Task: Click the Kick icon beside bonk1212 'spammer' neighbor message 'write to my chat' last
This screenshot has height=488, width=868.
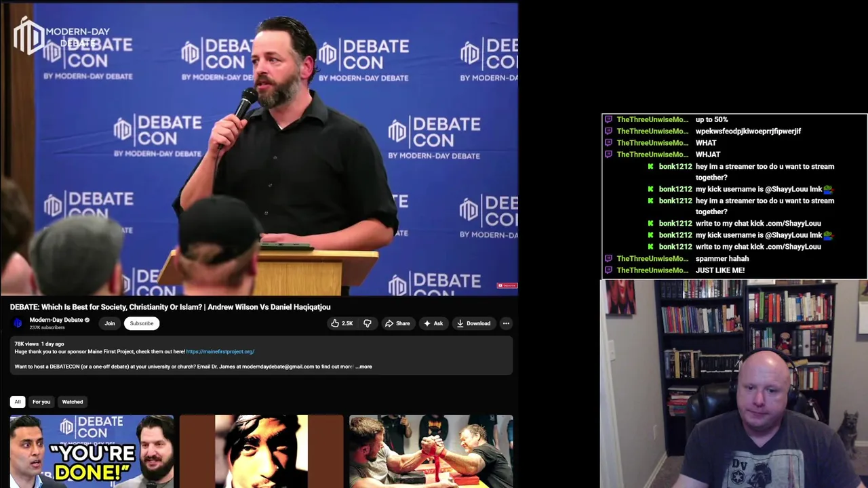Action: coord(650,247)
